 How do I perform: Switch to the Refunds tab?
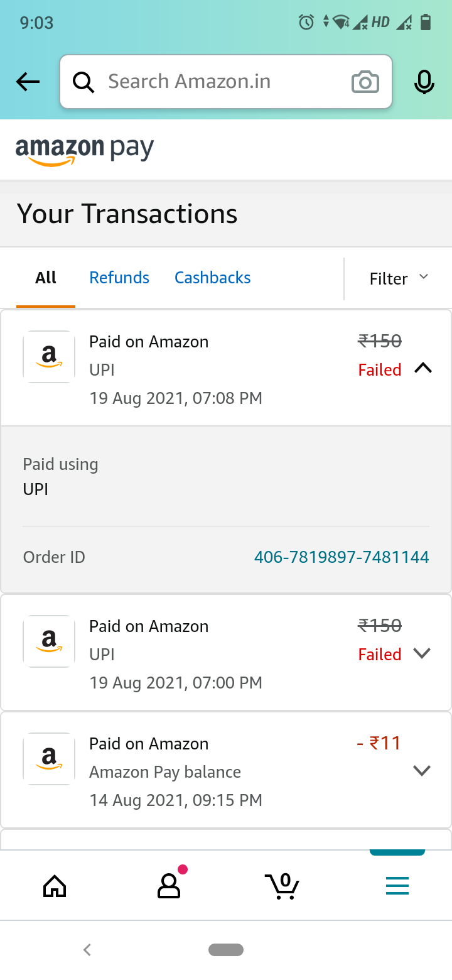[119, 278]
